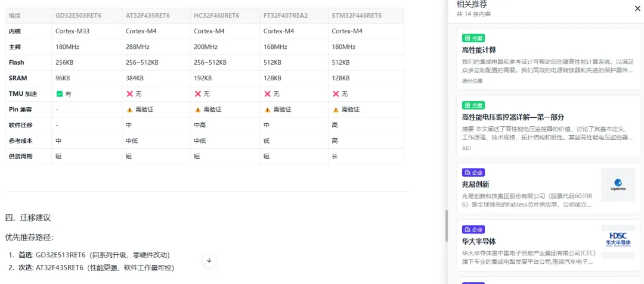Screen dimensions: 644x284
Task: Click red X under FT32F407REA2 TMU row
Action: tap(267, 94)
